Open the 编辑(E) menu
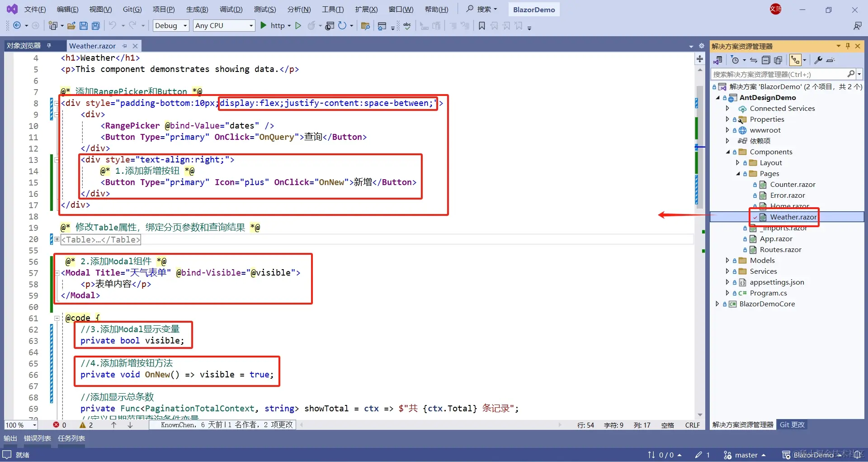Screen dimensions: 868x462 click(x=67, y=10)
